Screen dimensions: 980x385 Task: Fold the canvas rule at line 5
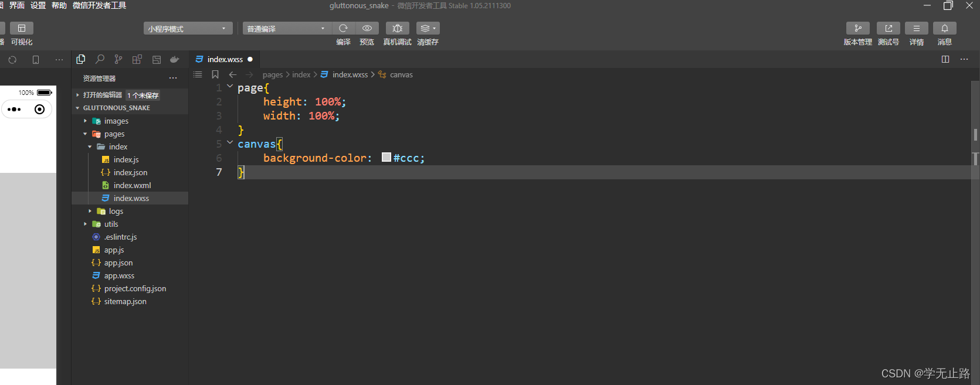coord(230,143)
